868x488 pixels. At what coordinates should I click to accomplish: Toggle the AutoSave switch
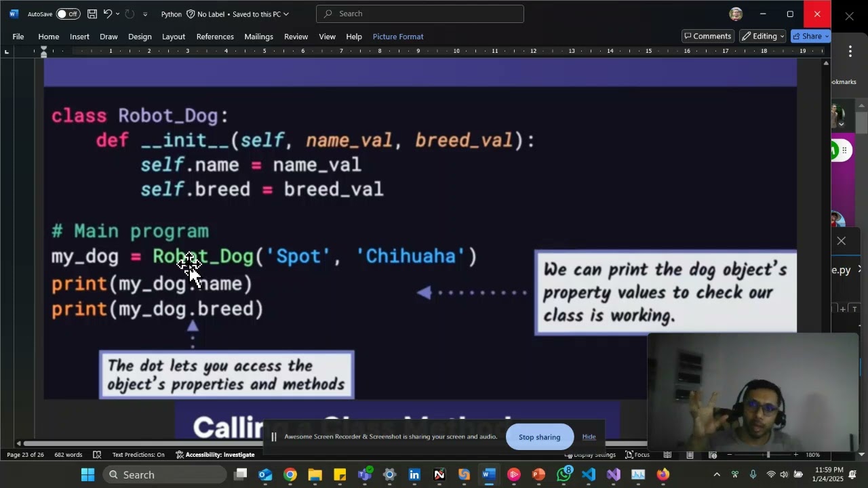(x=68, y=14)
